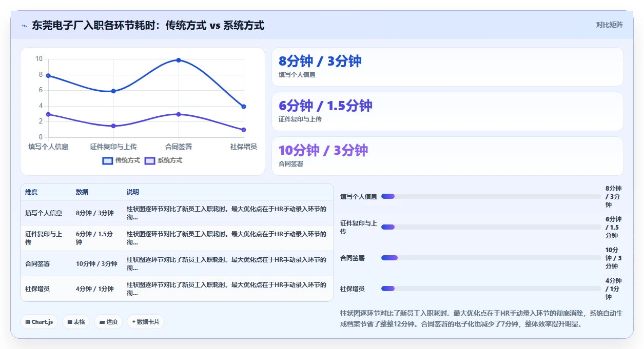Click 系统方式 data point at 填写个人信息
This screenshot has height=349, width=644.
(48, 114)
